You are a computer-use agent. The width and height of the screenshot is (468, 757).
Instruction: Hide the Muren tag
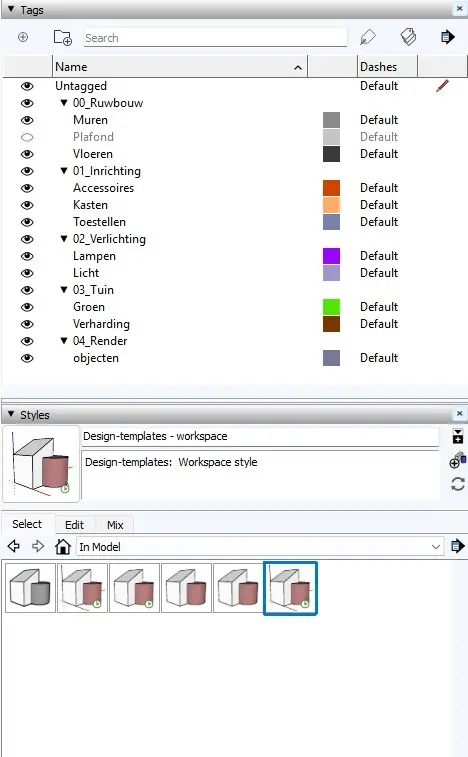27,120
